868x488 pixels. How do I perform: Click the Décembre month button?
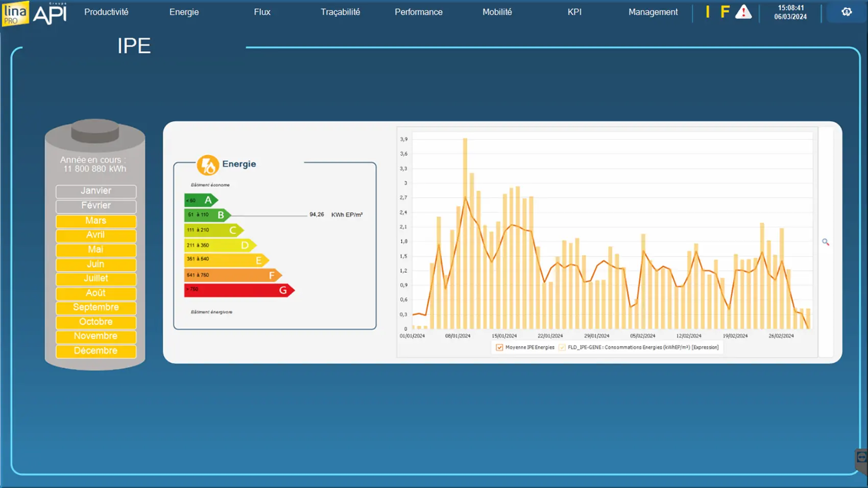point(96,351)
